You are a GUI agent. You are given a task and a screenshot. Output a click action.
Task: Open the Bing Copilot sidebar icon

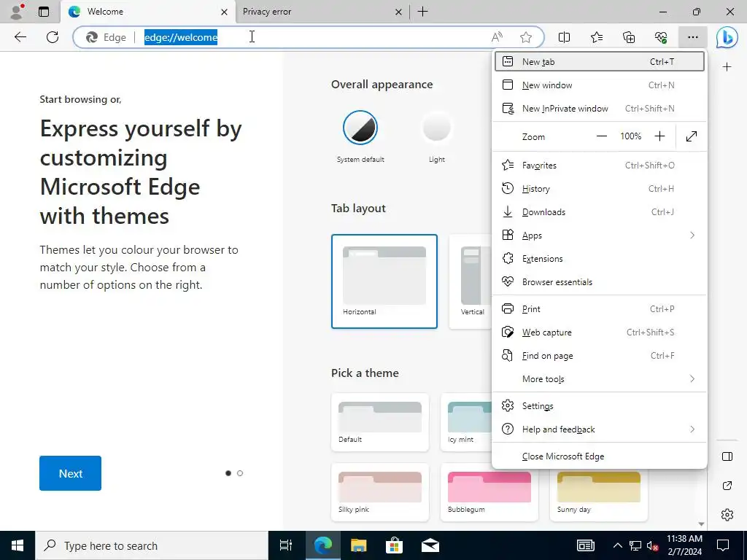point(727,37)
